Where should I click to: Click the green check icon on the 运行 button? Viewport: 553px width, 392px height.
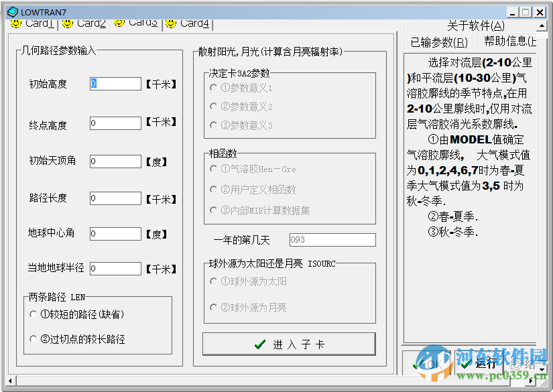click(467, 363)
